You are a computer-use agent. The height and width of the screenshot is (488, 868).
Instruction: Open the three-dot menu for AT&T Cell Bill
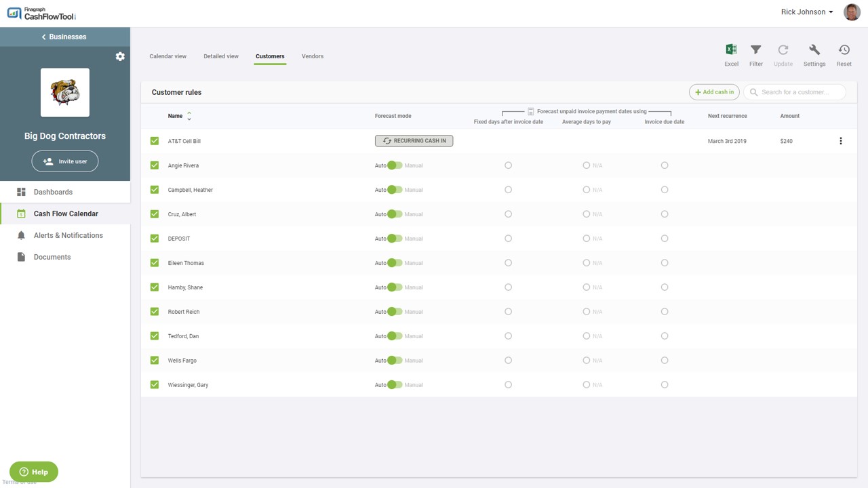841,141
